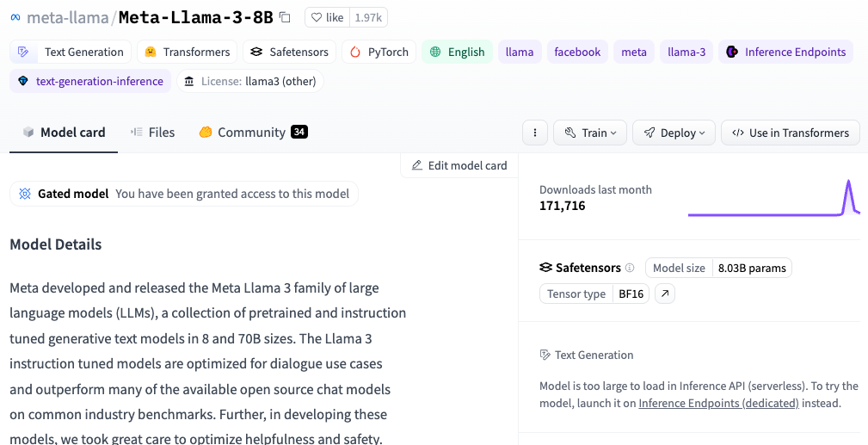This screenshot has height=445, width=868.
Task: Open the Inference Endpoints (dedicated) link
Action: click(x=718, y=403)
